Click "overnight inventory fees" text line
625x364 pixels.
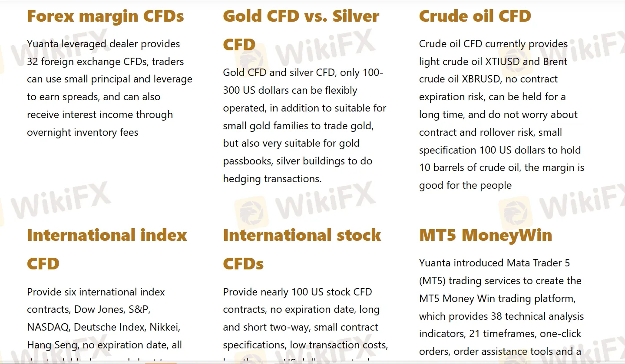click(x=83, y=132)
